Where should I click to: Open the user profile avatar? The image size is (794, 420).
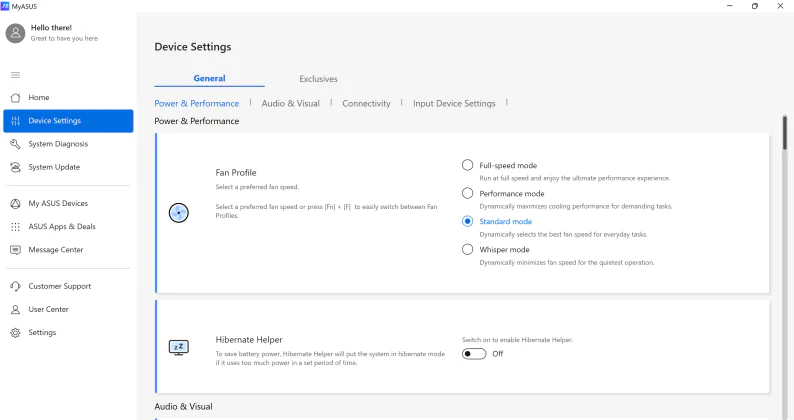click(x=15, y=33)
